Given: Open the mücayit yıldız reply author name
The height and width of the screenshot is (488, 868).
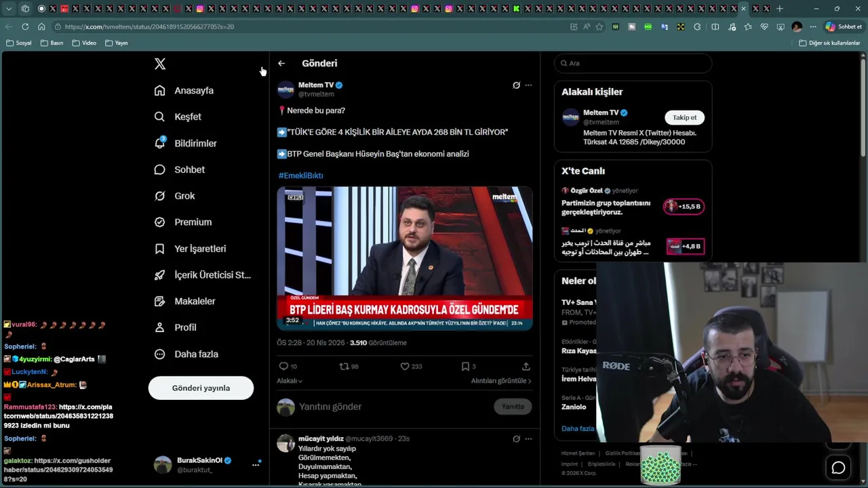Looking at the screenshot, I should (x=321, y=439).
